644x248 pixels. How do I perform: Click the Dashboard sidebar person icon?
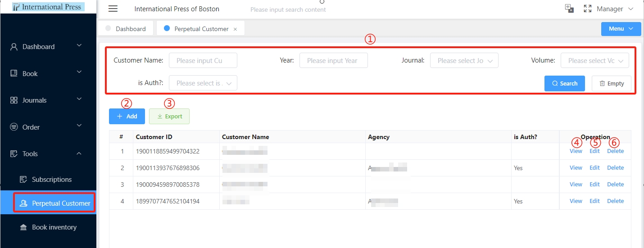click(x=14, y=46)
